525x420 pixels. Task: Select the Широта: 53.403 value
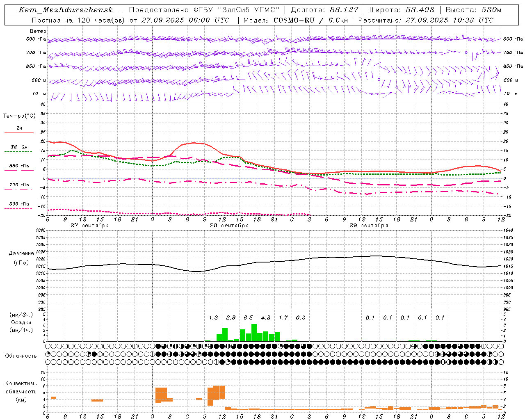(x=402, y=10)
